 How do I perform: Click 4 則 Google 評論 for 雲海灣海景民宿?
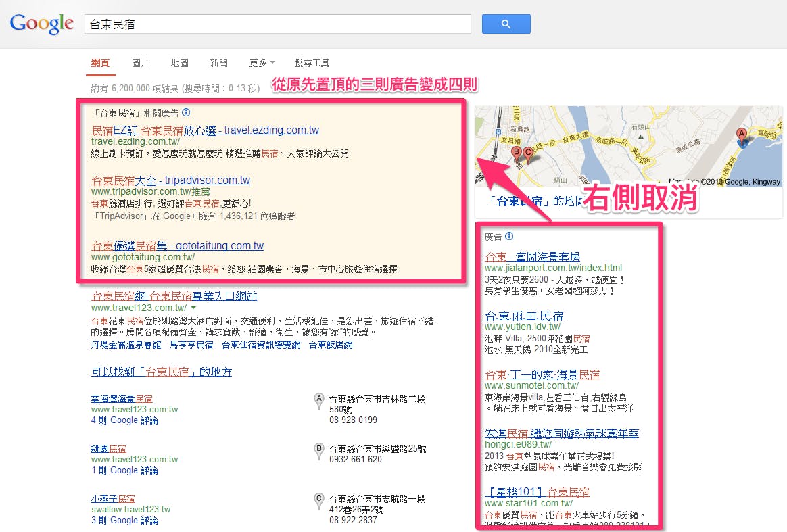[x=124, y=420]
